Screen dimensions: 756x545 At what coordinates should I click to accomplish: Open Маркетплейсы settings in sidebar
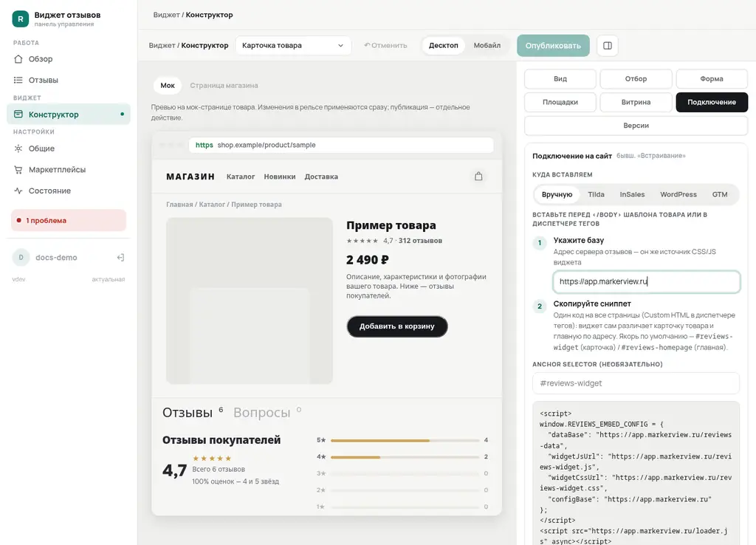tap(69, 170)
